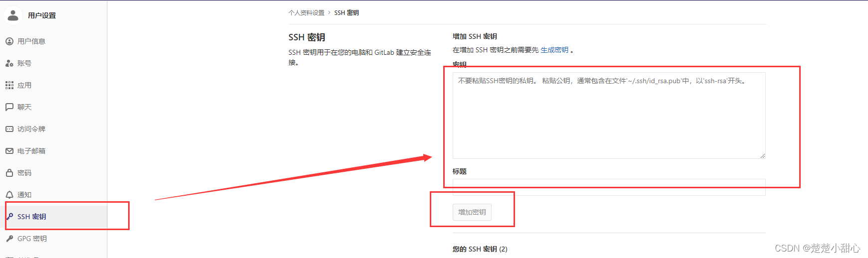Click into the 密钥 public key textarea
This screenshot has width=868, height=258.
(609, 116)
